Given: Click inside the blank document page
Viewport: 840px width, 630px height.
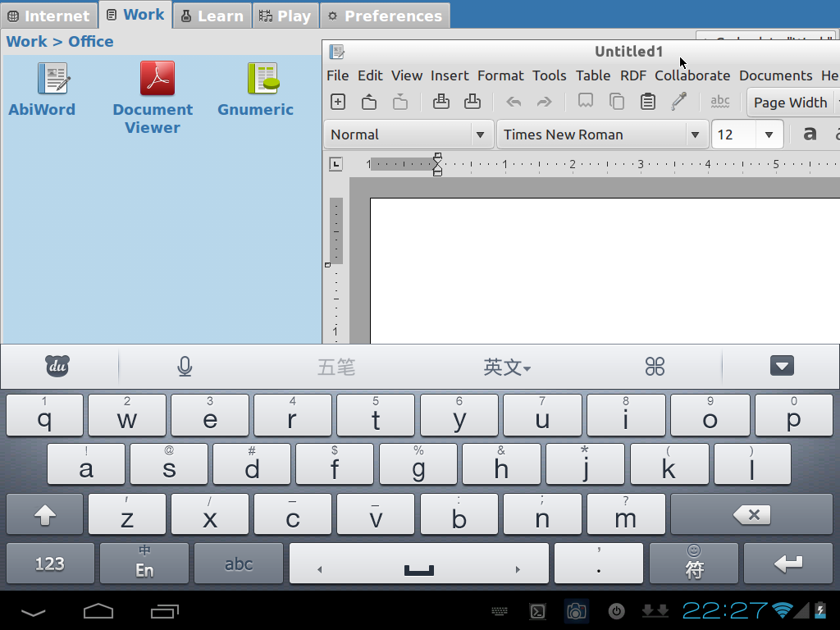Looking at the screenshot, I should 605,271.
